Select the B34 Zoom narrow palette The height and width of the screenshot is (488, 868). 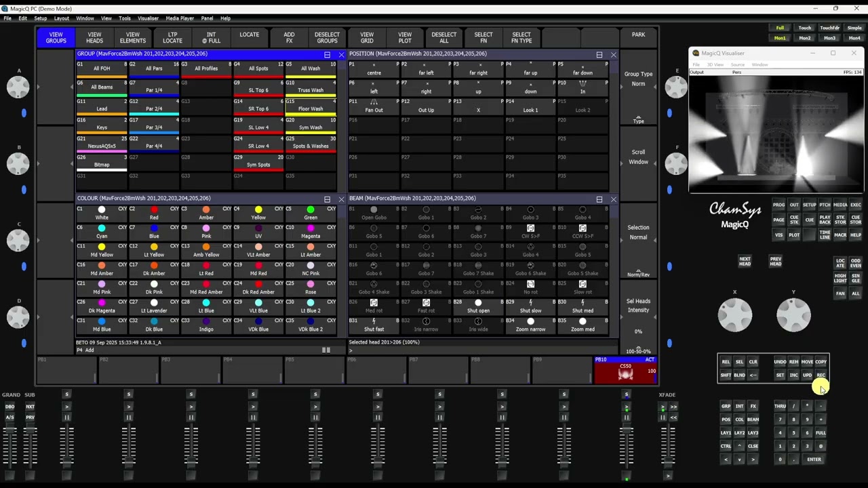(x=530, y=325)
